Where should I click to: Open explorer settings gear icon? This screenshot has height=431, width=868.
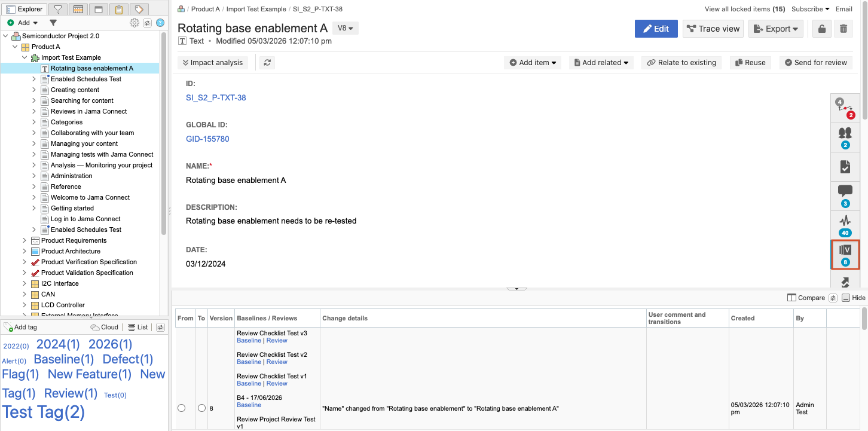pos(135,23)
